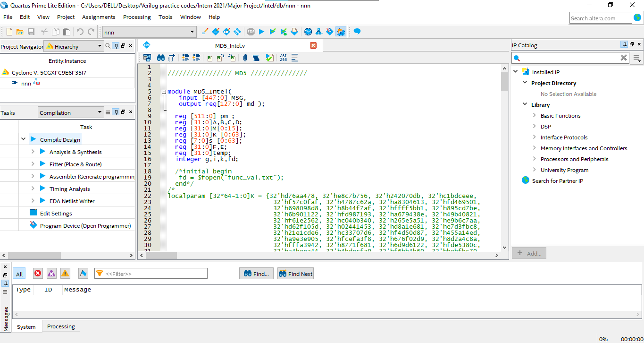Image resolution: width=644 pixels, height=343 pixels.
Task: Start Compilation with the blue play icon
Action: click(261, 32)
